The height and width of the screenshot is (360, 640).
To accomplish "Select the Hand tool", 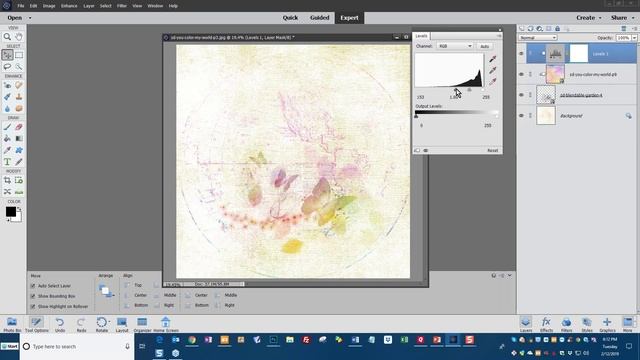I will 19,37.
